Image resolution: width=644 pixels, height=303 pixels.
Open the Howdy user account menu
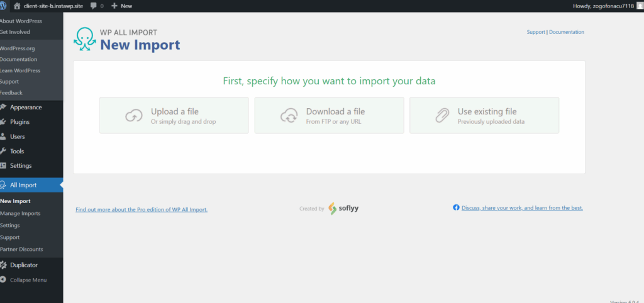point(603,6)
